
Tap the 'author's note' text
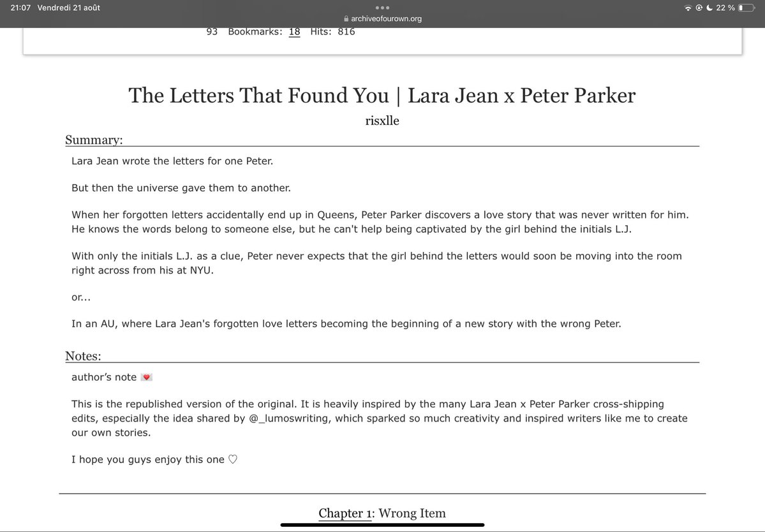point(104,377)
